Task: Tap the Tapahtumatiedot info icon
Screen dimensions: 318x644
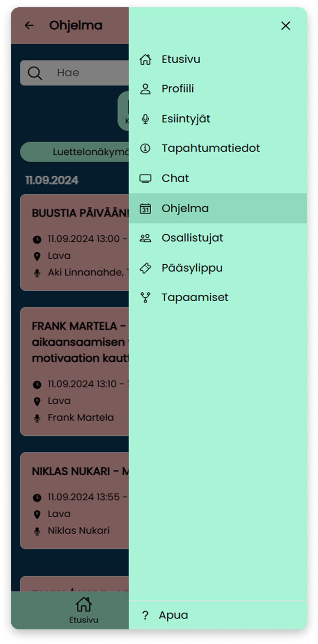Action: 145,148
